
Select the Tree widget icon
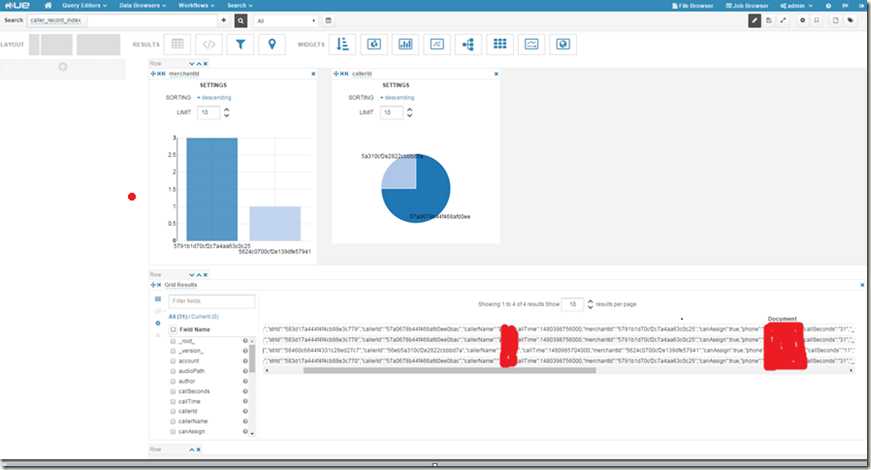tap(468, 44)
